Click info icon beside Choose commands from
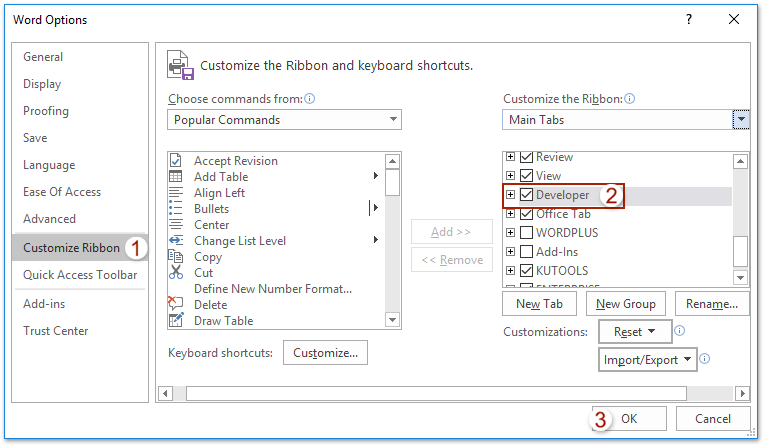This screenshot has width=767, height=447. coord(309,99)
